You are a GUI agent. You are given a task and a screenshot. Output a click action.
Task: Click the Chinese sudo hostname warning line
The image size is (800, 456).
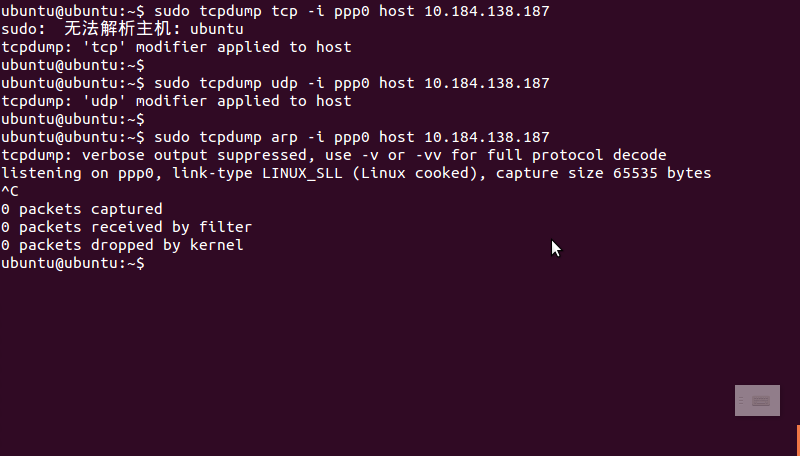[x=122, y=29]
